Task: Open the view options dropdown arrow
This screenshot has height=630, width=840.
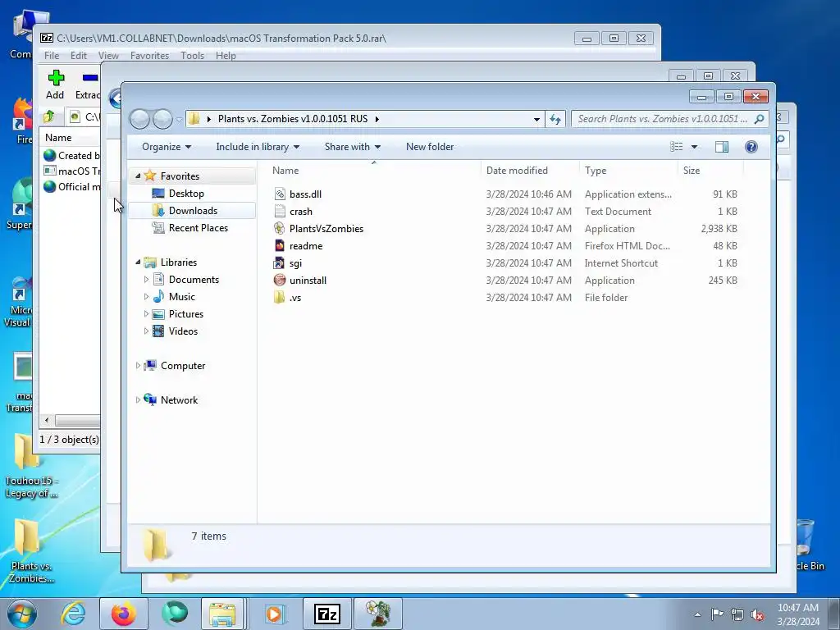Action: click(694, 147)
